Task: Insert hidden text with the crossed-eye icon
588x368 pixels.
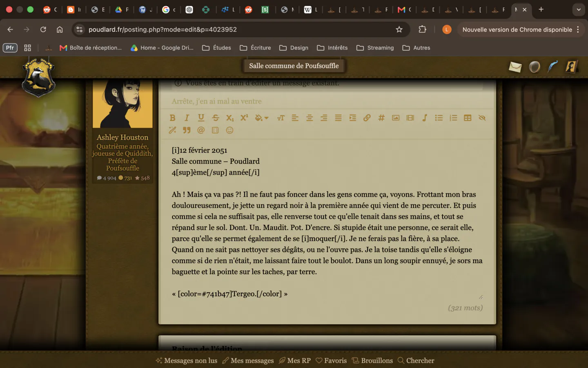Action: point(482,118)
